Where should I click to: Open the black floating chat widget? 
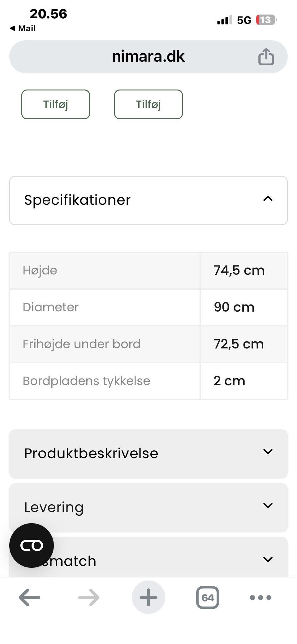[32, 545]
